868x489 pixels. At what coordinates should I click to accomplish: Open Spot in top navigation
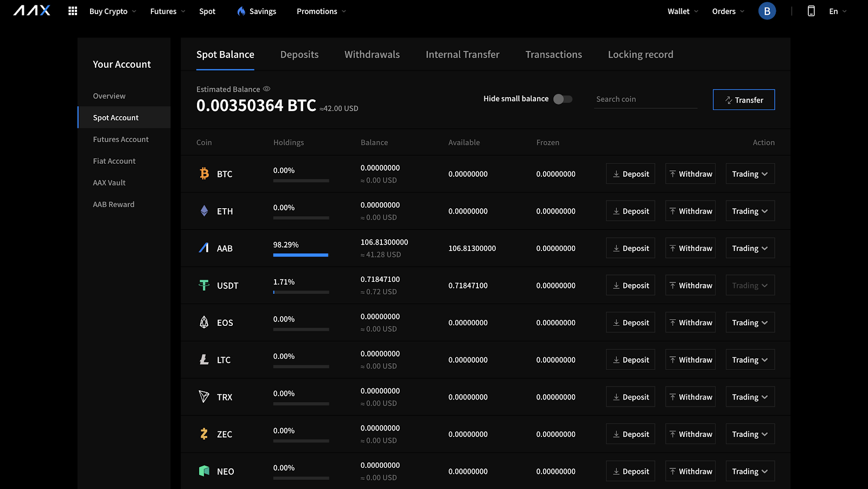[207, 11]
